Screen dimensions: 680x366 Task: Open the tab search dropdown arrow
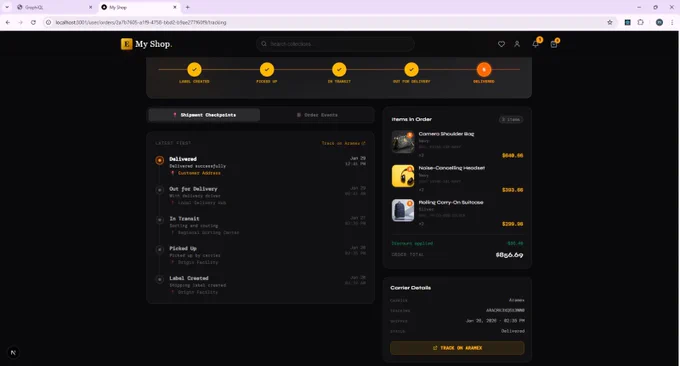pos(7,7)
